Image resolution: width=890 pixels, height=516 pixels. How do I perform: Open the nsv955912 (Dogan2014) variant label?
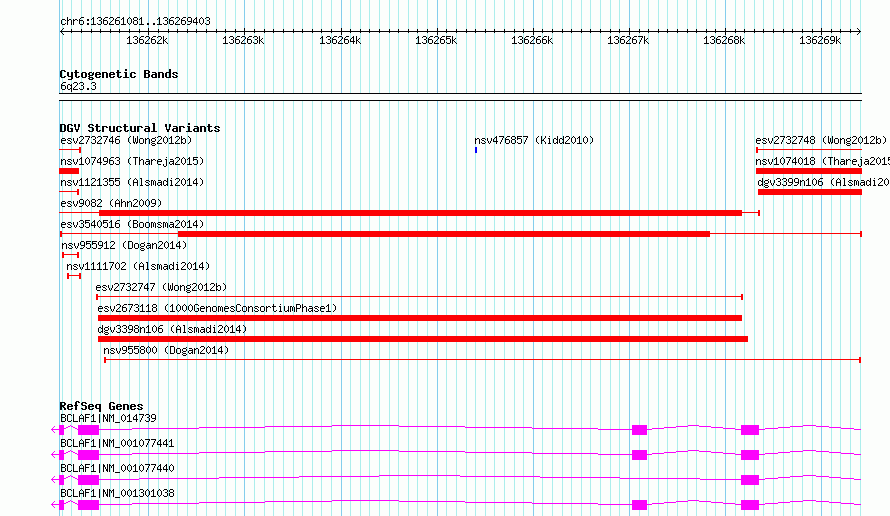click(x=124, y=245)
